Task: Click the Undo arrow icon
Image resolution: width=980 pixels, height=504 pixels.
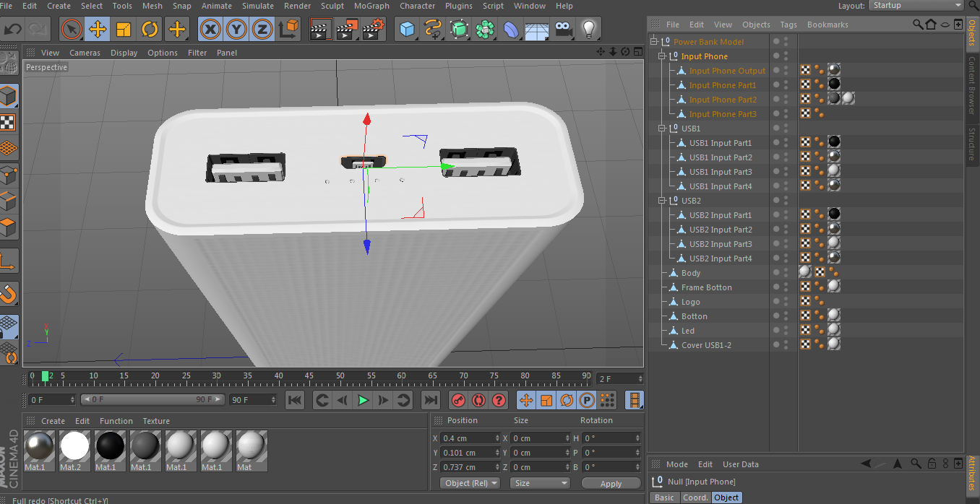Action: coord(13,30)
